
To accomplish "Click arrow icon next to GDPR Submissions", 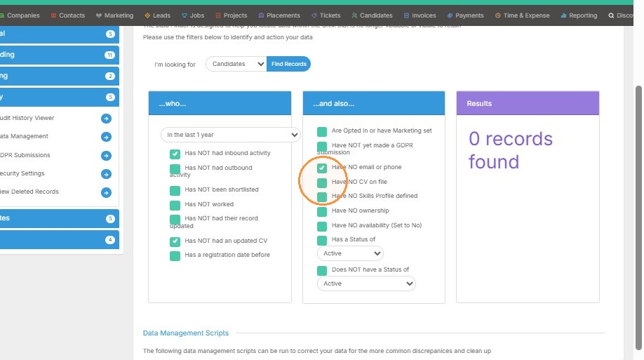I will pyautogui.click(x=106, y=156).
